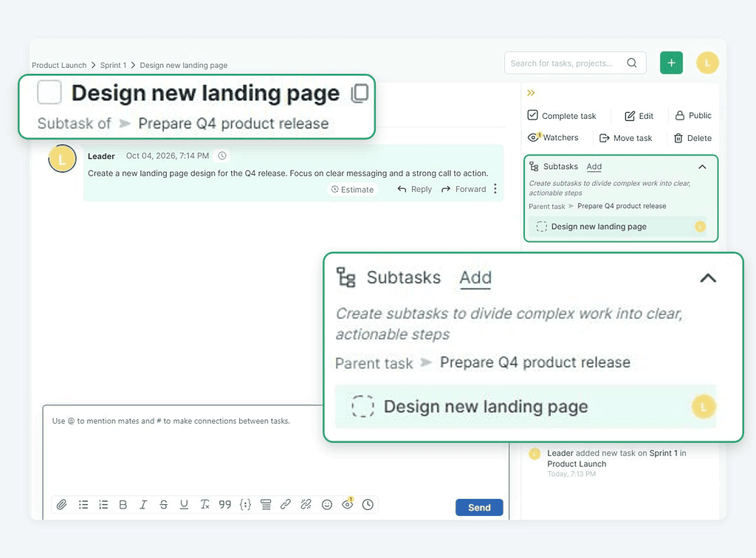Delete the task with the trash button
This screenshot has height=558, width=756.
(693, 138)
